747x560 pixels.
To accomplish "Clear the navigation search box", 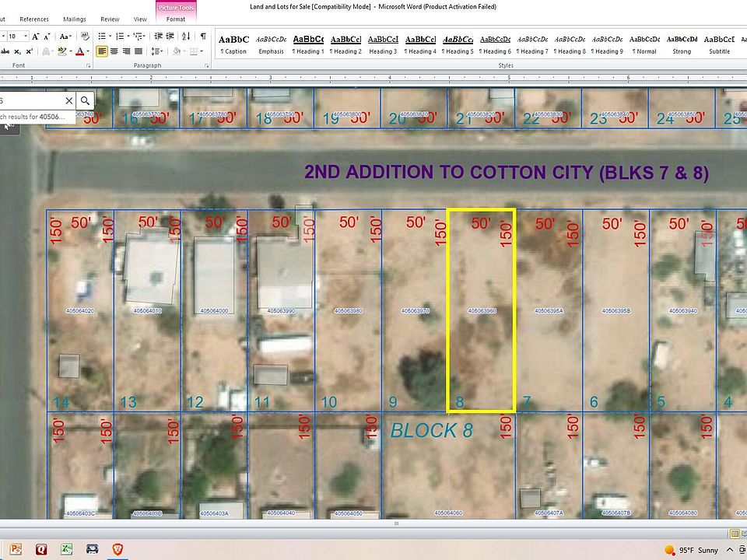I will click(69, 100).
